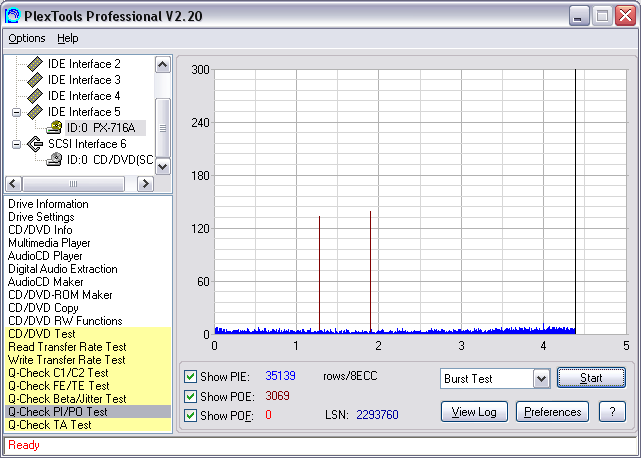Image resolution: width=641 pixels, height=458 pixels.
Task: Select ID:0 CD/DVD(SC device
Action: [x=110, y=159]
